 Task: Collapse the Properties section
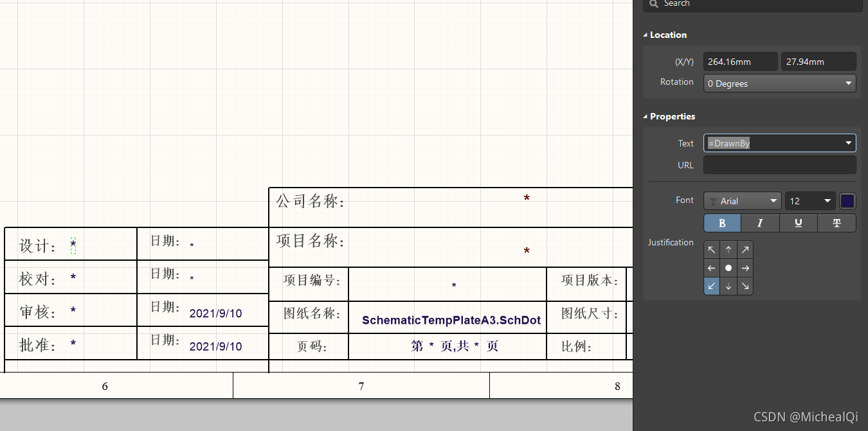pos(646,116)
